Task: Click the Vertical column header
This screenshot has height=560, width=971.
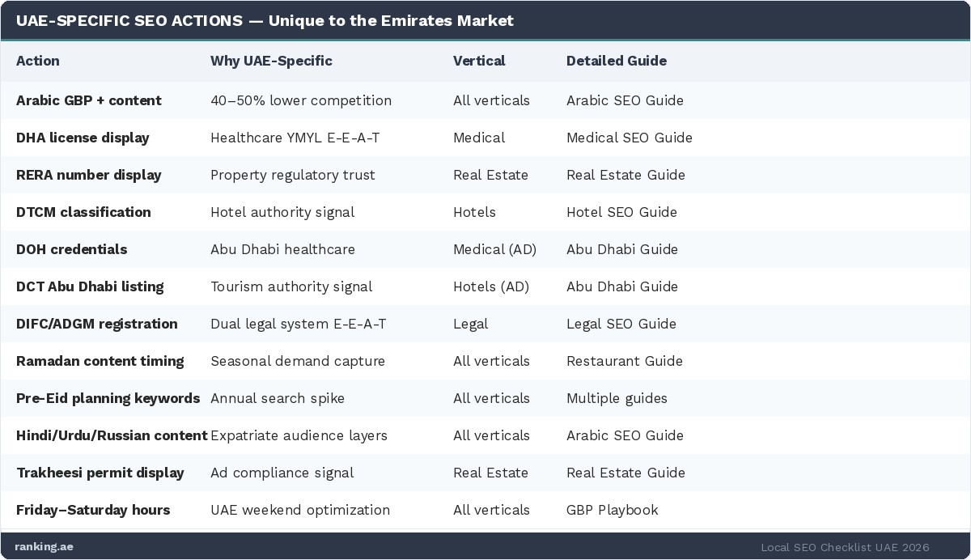Action: click(479, 61)
